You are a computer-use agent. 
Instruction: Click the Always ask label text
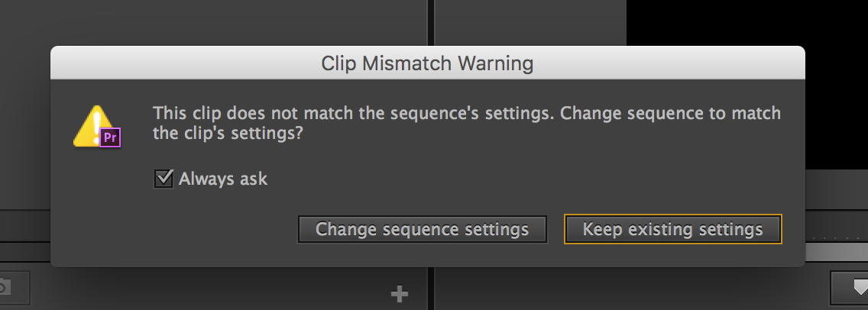pyautogui.click(x=223, y=179)
